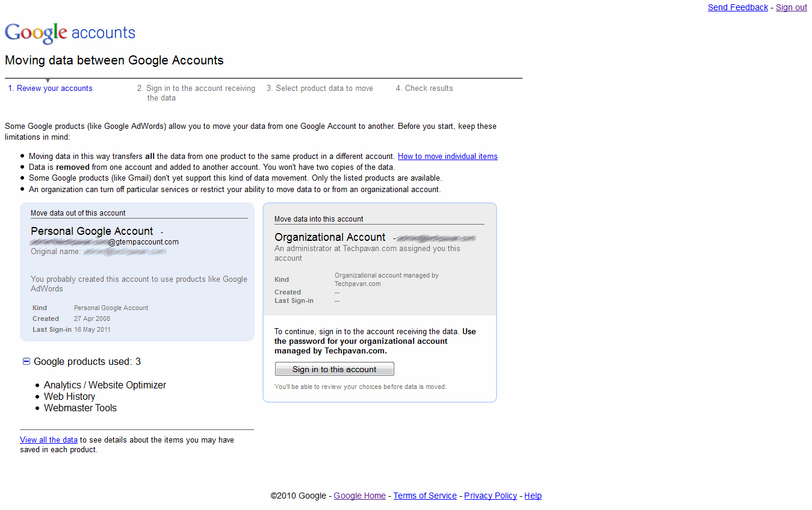
Task: Click the Move data into this account label
Action: click(319, 219)
